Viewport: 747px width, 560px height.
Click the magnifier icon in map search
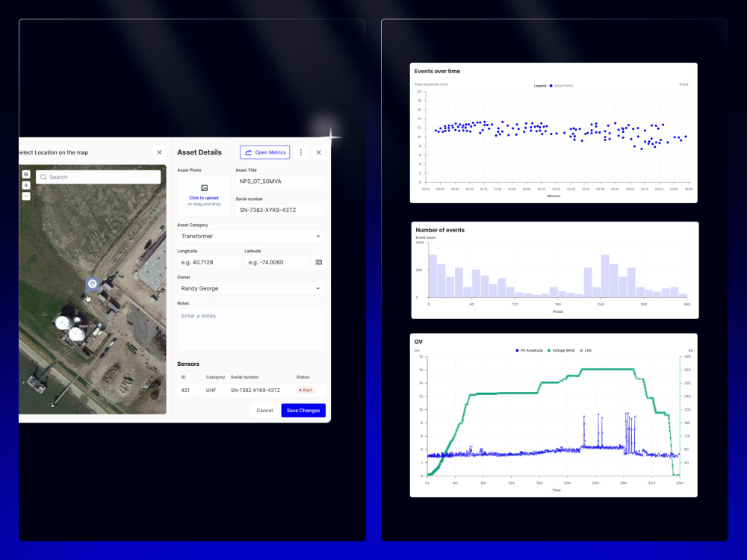[43, 177]
